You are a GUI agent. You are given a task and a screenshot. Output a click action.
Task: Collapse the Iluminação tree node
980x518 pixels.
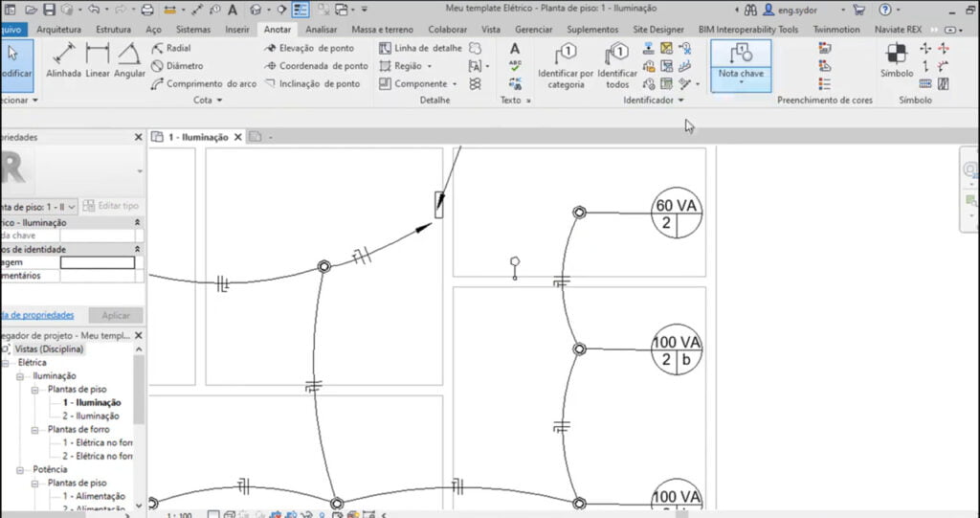click(x=20, y=376)
